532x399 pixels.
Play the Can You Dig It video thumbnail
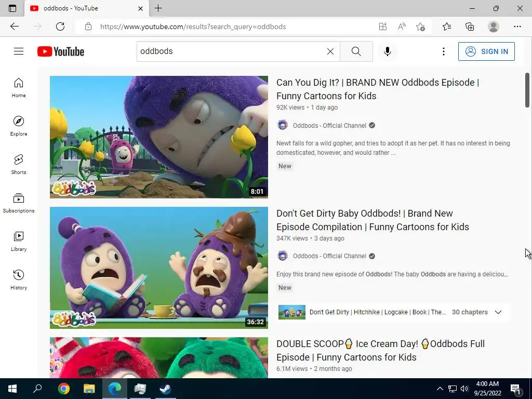(x=159, y=137)
